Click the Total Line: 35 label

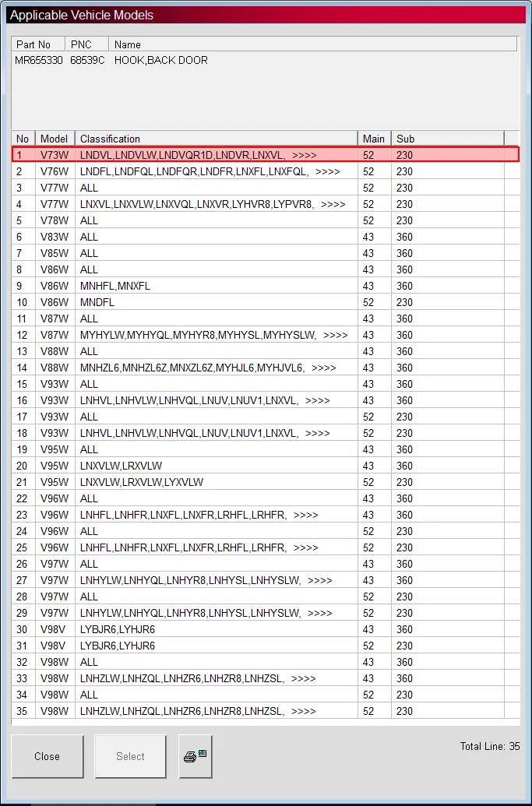coord(490,746)
